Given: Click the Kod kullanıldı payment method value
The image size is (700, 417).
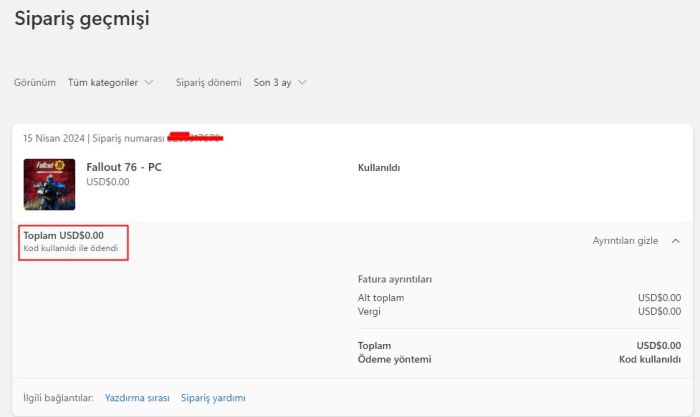Looking at the screenshot, I should coord(650,359).
